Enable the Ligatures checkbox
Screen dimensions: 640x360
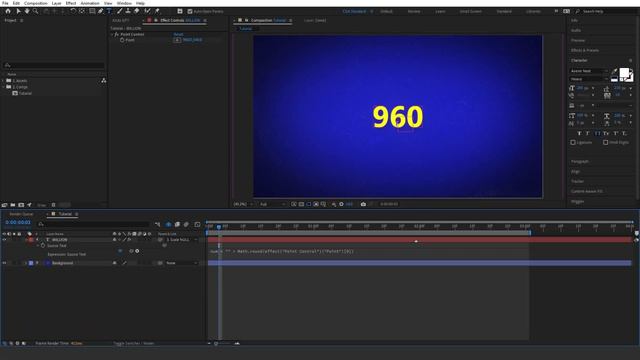tap(573, 142)
